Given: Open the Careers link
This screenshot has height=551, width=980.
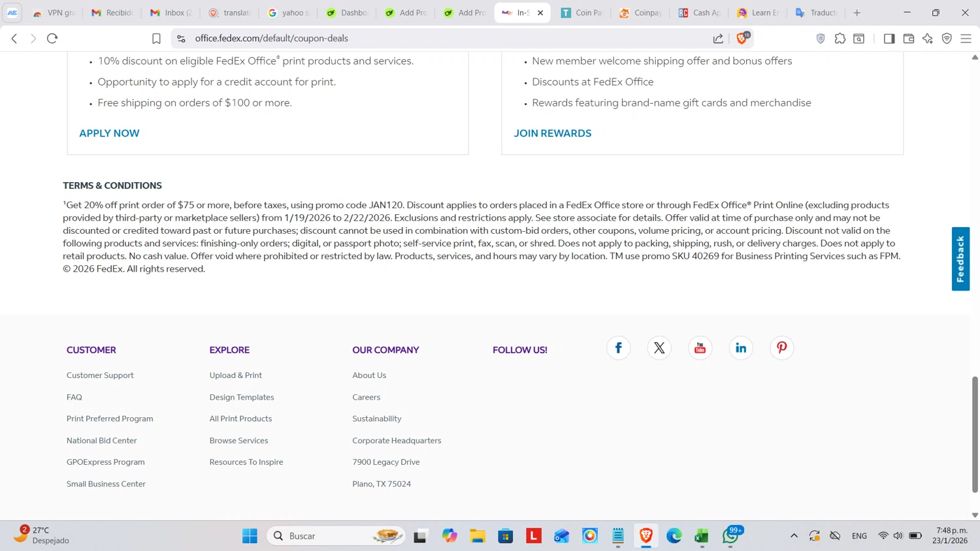Looking at the screenshot, I should (367, 397).
